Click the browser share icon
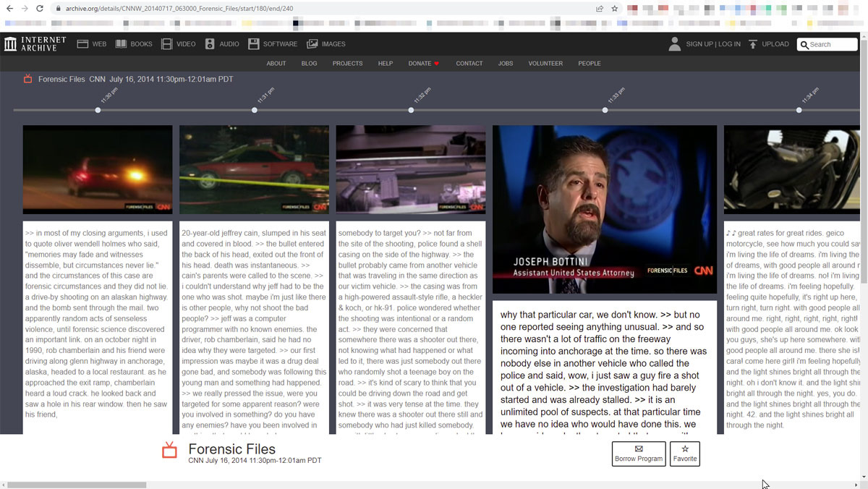 (600, 9)
